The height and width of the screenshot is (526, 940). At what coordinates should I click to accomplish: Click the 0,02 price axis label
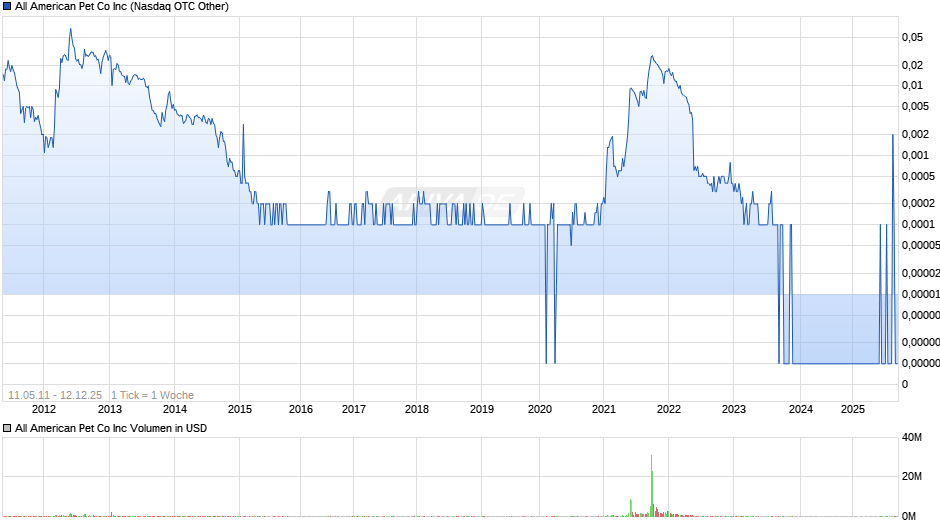point(912,65)
